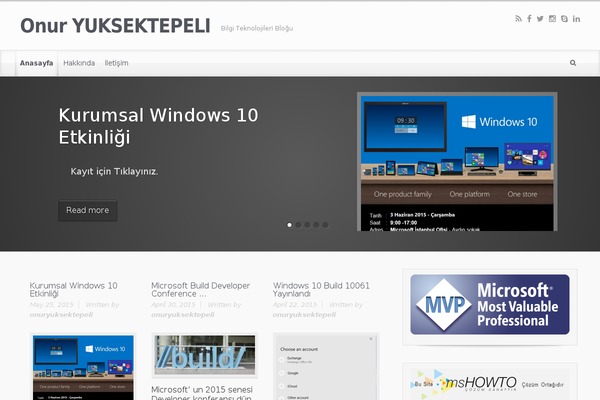
Task: Open the Skype icon in header
Action: pyautogui.click(x=564, y=18)
